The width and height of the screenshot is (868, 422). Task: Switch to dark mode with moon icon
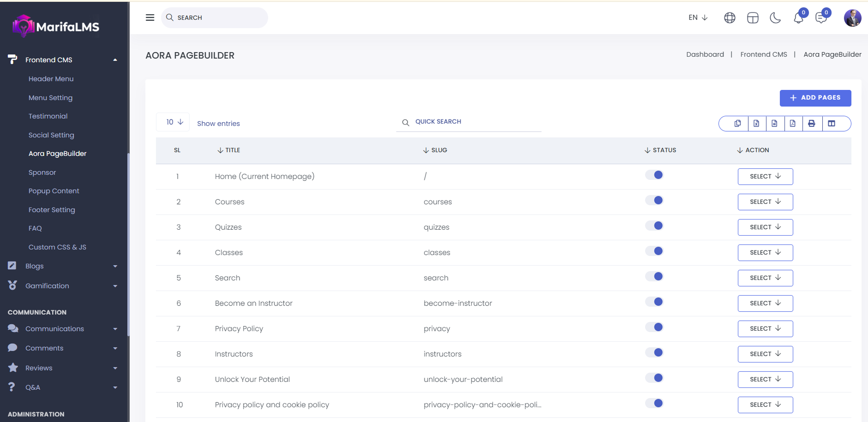pyautogui.click(x=775, y=18)
